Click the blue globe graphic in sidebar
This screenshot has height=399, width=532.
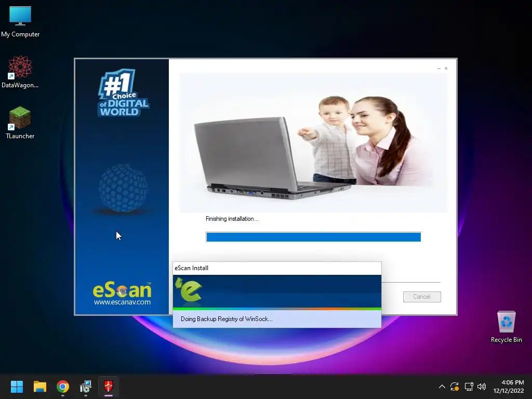pos(123,188)
